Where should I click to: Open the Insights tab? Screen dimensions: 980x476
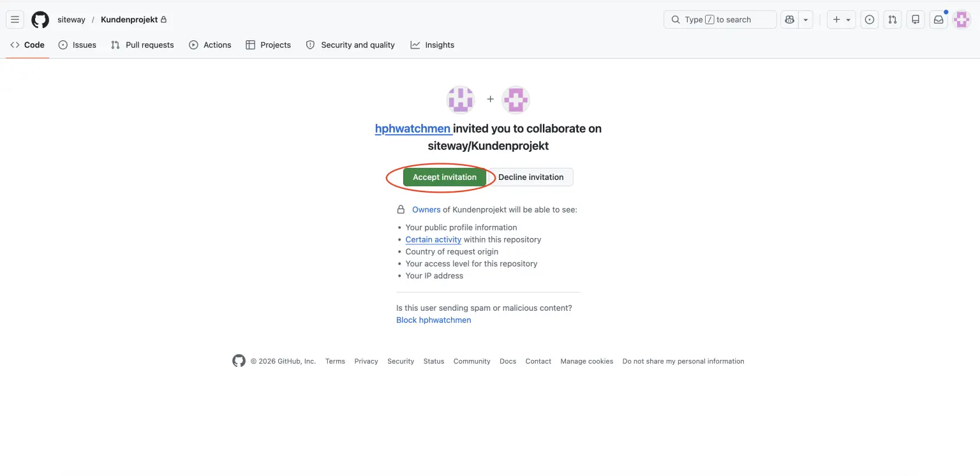coord(433,45)
